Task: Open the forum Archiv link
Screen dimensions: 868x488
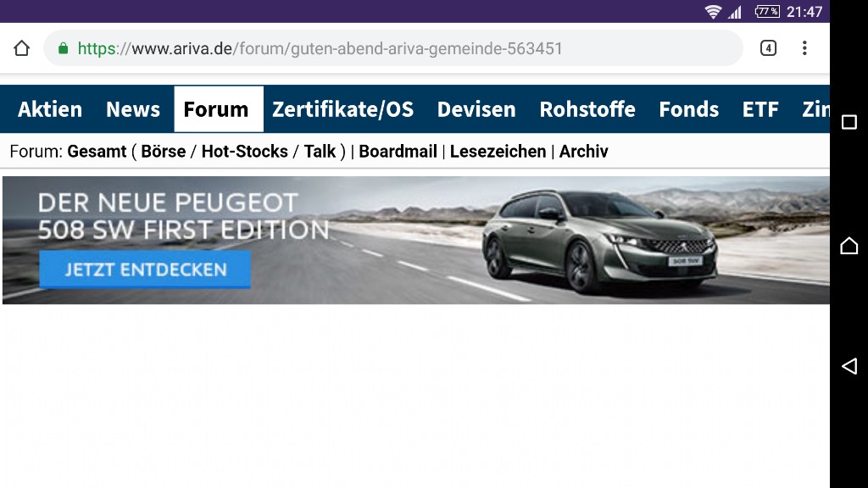Action: 583,152
